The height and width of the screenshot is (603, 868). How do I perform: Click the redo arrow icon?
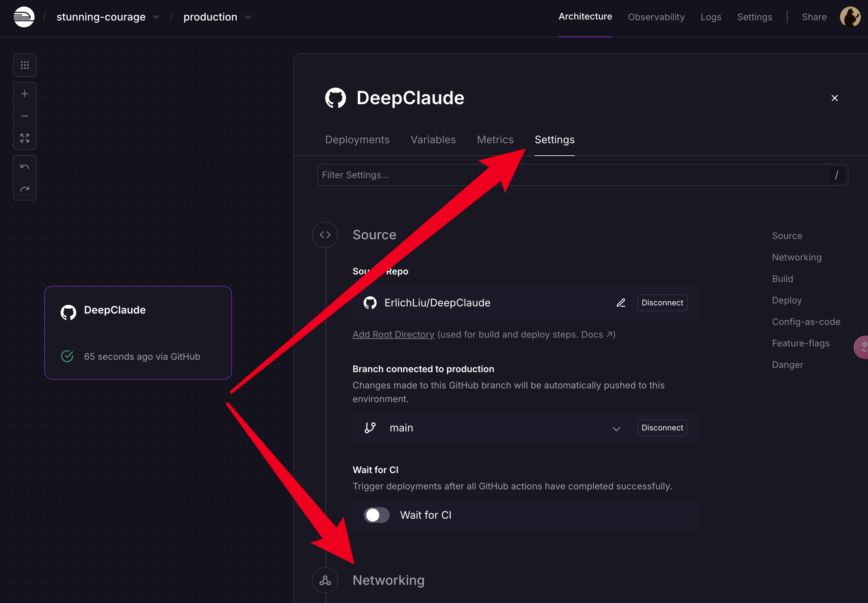click(x=24, y=189)
